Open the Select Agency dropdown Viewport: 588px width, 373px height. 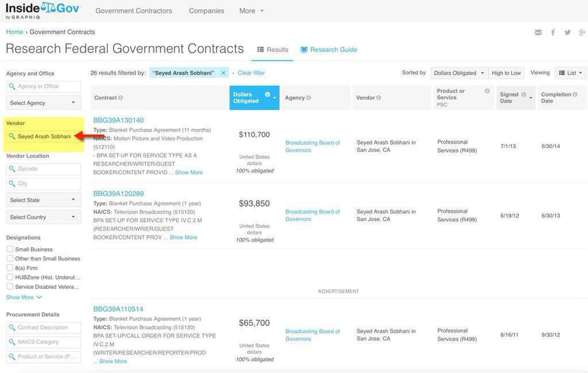tap(43, 103)
